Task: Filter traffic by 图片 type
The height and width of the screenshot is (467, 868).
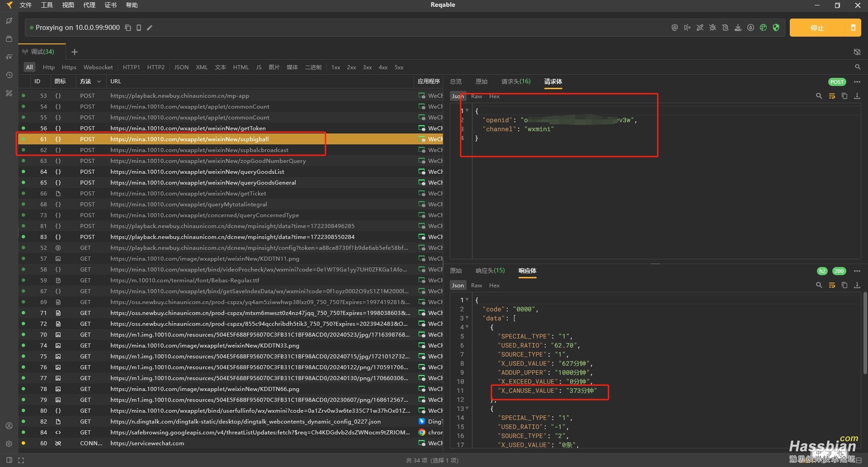Action: point(274,67)
